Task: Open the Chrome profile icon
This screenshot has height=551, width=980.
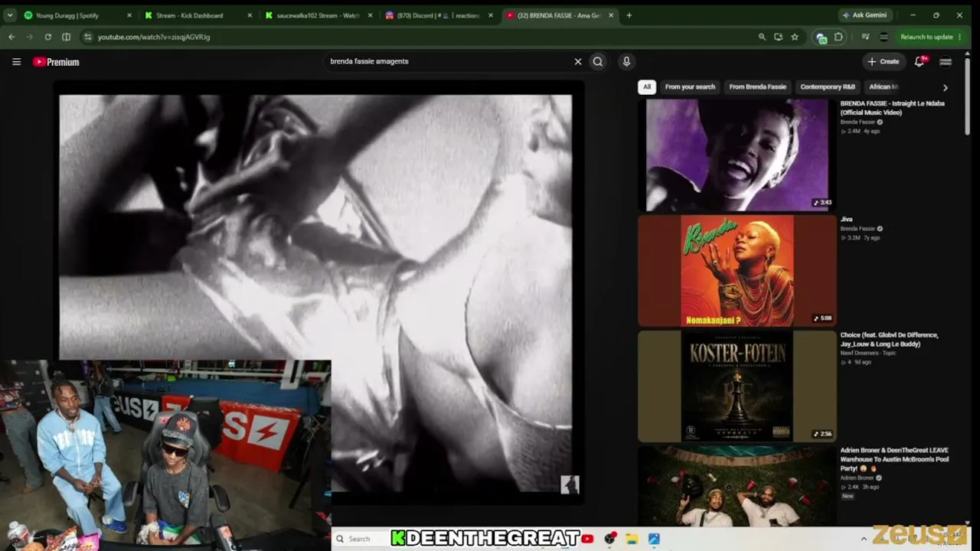Action: [x=884, y=37]
